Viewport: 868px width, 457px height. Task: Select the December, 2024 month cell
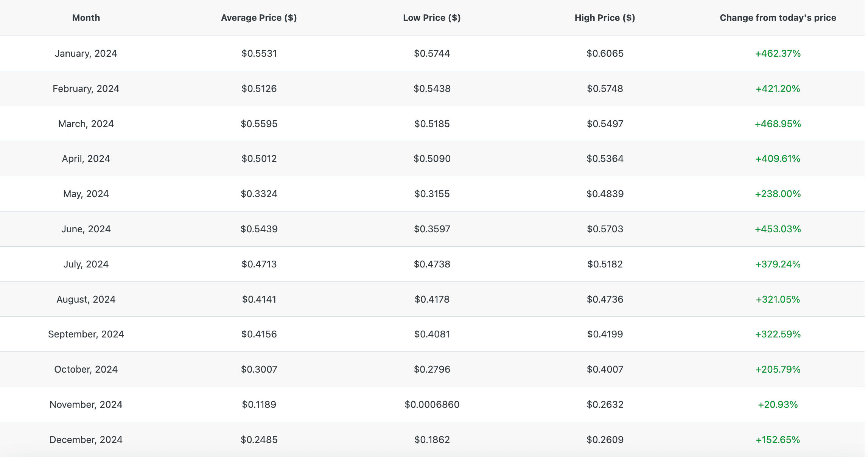click(86, 440)
